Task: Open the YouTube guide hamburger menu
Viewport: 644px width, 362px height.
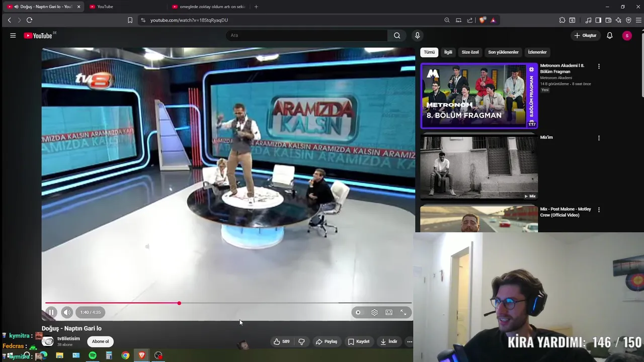Action: click(13, 35)
